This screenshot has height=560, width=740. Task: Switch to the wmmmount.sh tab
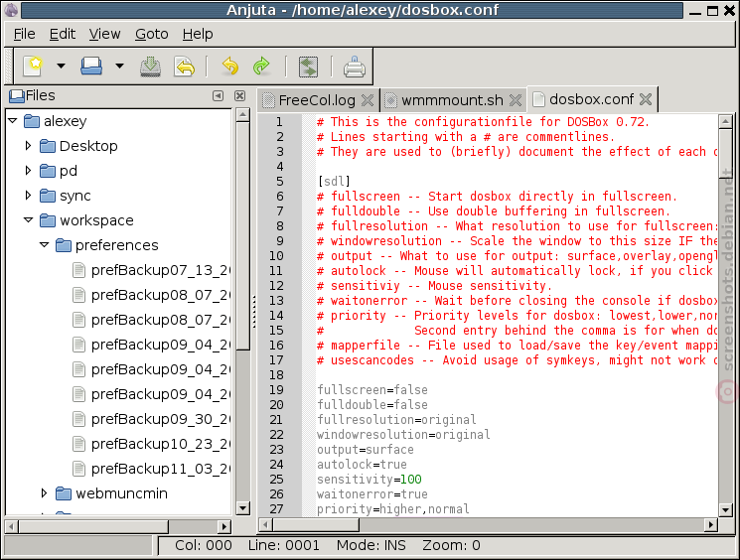pos(452,100)
